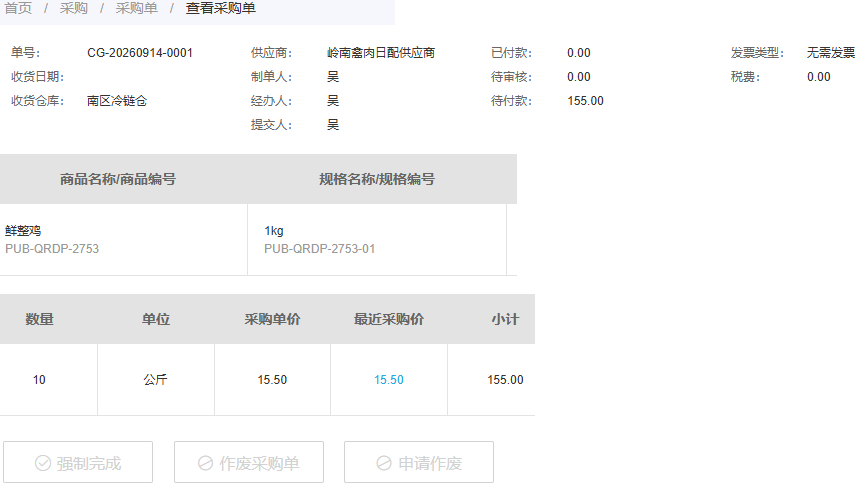Open the 采购单 breadcrumb link
The image size is (860, 484).
(x=137, y=8)
